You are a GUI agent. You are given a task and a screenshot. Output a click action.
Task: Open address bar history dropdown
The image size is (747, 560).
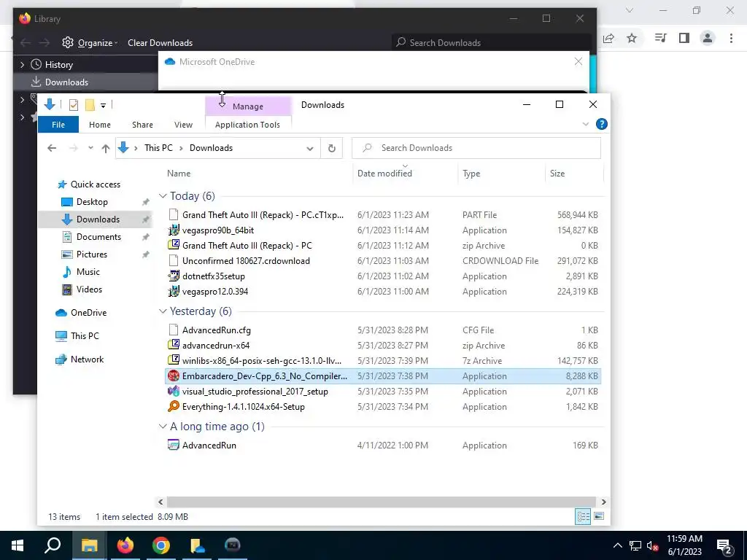310,148
